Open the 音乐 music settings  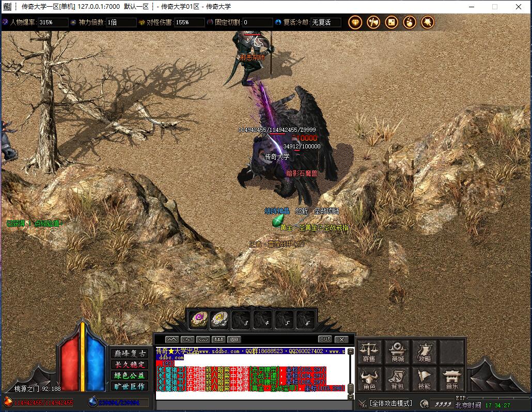coord(452,379)
